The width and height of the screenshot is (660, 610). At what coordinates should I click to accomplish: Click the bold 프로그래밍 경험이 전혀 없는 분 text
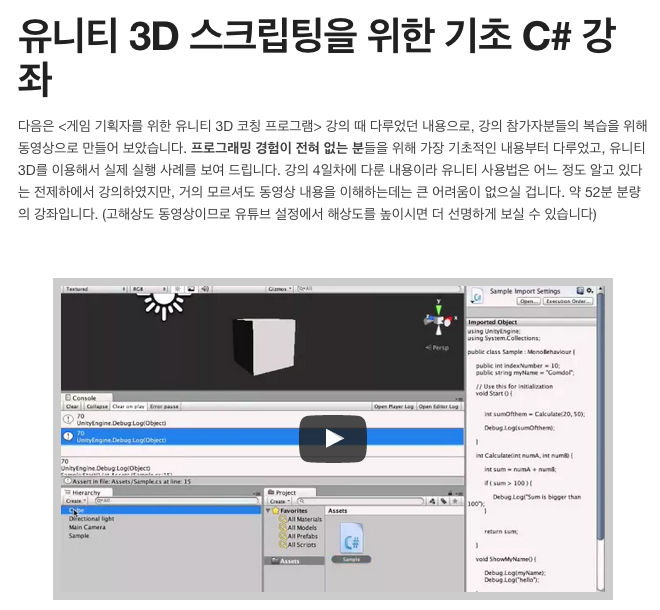277,148
